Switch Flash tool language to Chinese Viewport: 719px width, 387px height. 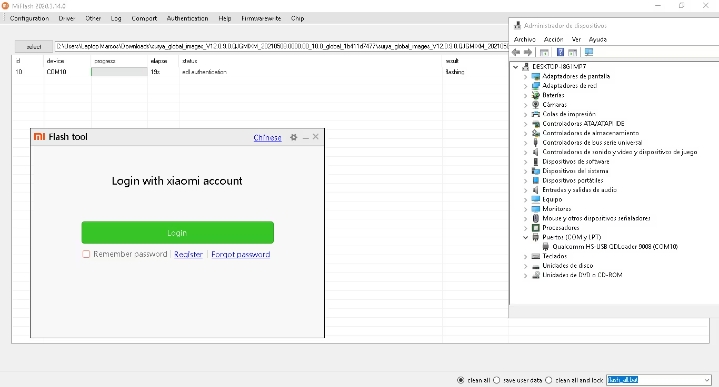click(267, 138)
